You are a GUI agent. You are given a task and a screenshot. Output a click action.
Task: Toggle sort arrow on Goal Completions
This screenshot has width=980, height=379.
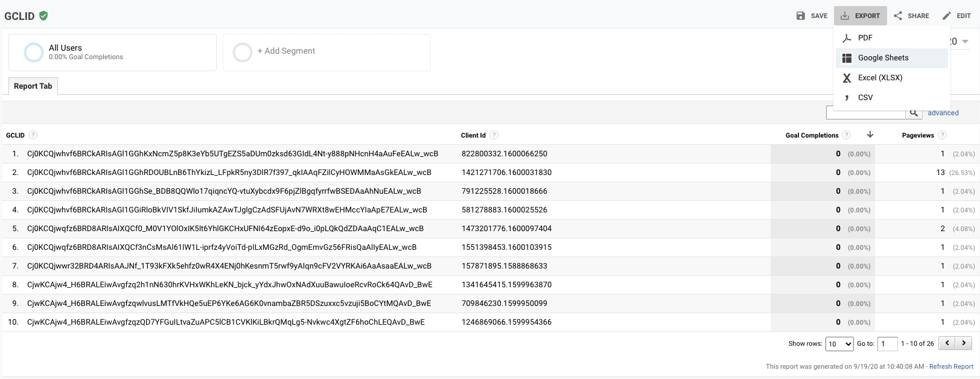pyautogui.click(x=870, y=135)
